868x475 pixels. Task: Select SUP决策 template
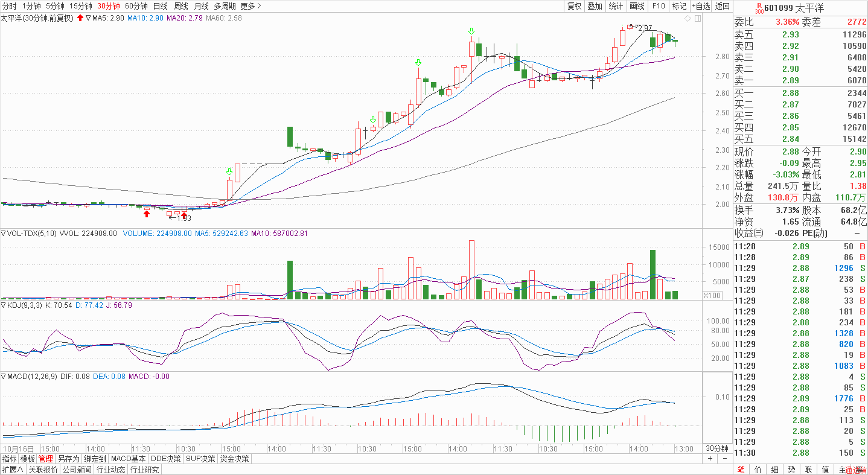tap(200, 459)
